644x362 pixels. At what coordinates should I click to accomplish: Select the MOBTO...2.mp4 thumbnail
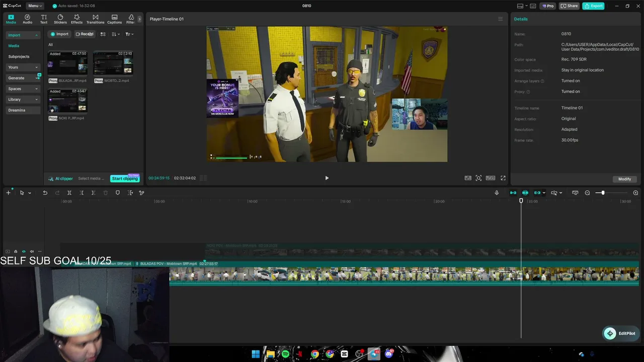point(113,63)
